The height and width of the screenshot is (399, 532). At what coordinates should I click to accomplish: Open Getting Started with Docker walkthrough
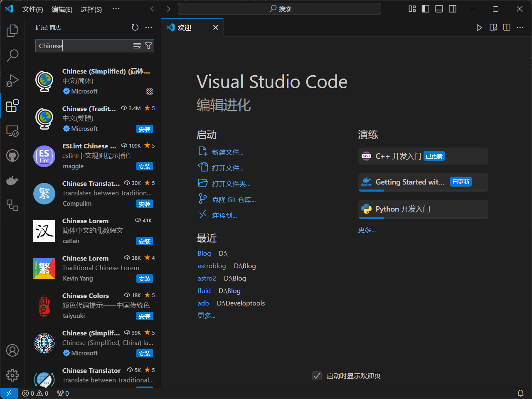tap(423, 182)
